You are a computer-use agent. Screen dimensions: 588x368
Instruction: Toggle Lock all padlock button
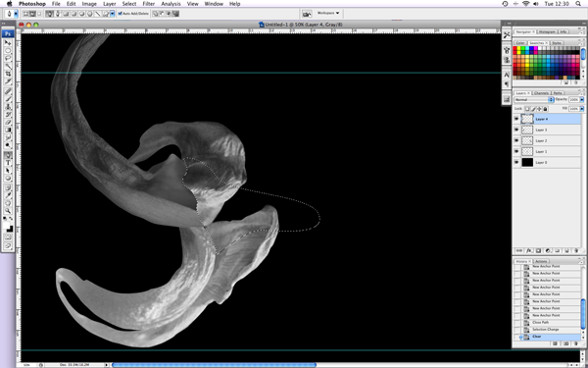pyautogui.click(x=545, y=109)
